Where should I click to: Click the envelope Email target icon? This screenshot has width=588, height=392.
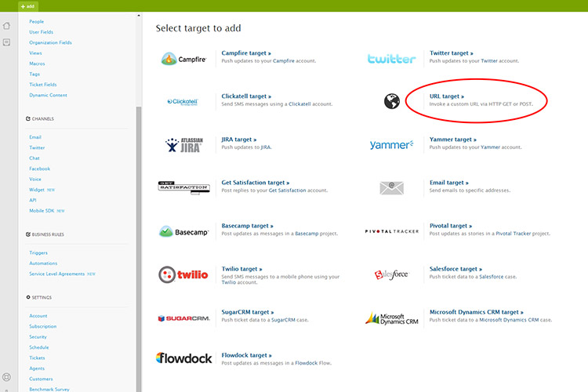(391, 187)
